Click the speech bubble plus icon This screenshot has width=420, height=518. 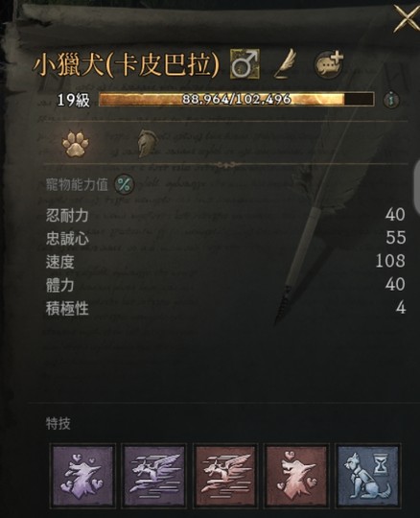(x=329, y=65)
